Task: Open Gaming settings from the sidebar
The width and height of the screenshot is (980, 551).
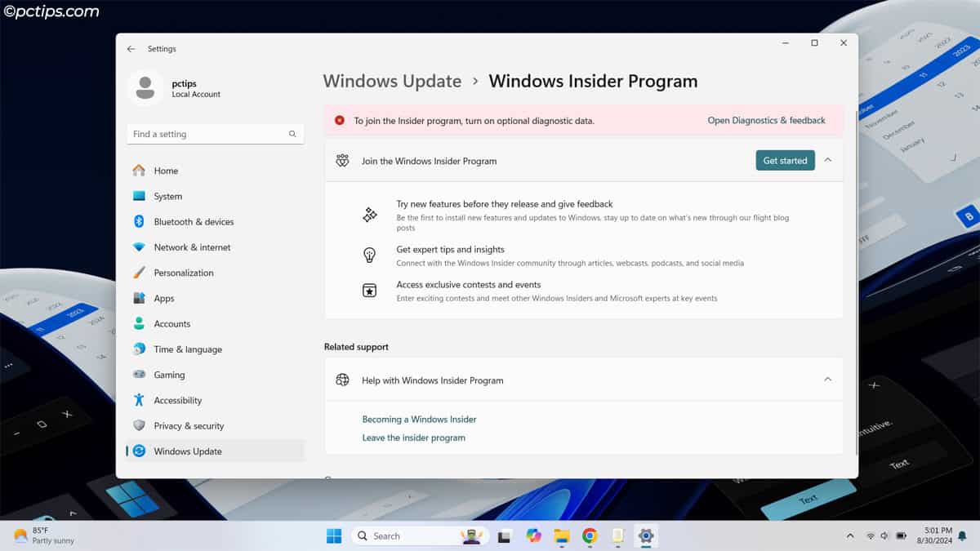Action: click(169, 374)
